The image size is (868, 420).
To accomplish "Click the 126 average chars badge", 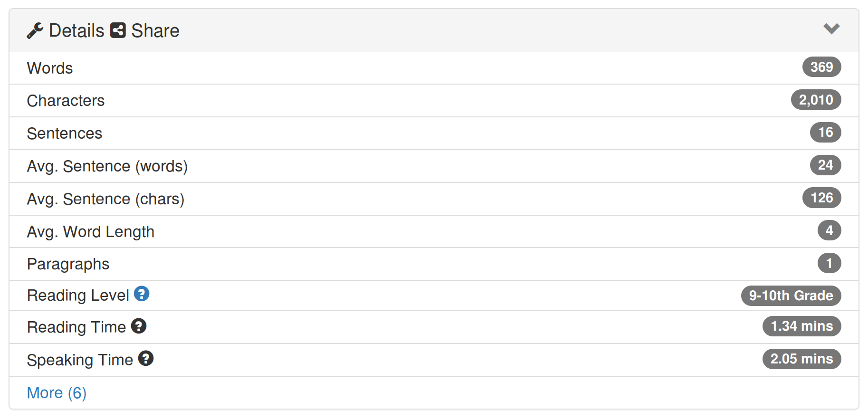I will (821, 198).
